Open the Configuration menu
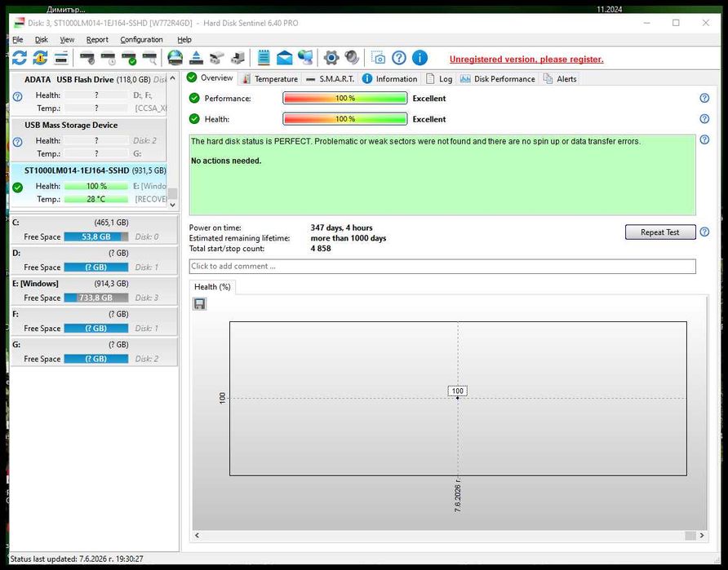Viewport: 728px width, 570px height. tap(141, 39)
